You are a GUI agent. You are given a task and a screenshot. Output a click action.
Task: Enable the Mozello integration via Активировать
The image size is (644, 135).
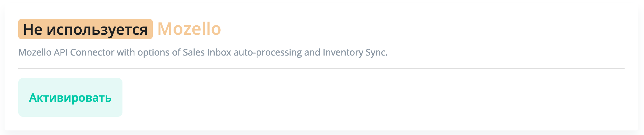click(x=70, y=97)
